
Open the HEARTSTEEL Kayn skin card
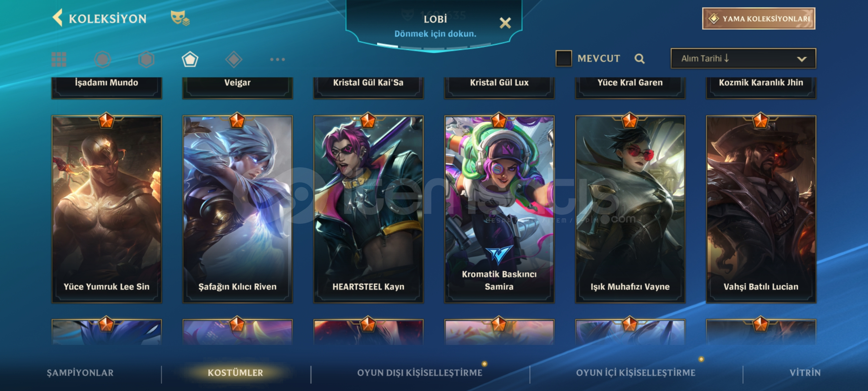(368, 209)
